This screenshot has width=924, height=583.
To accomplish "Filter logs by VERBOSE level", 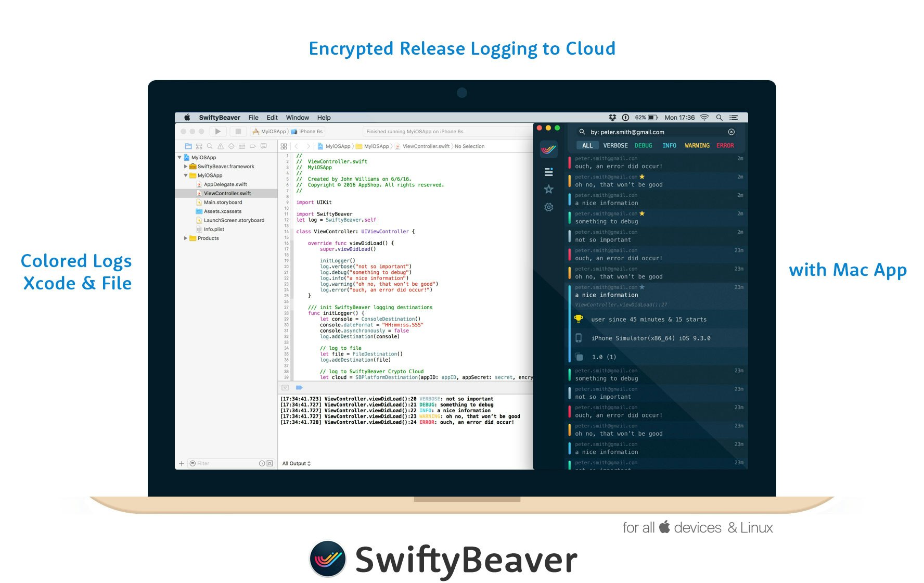I will (x=615, y=146).
